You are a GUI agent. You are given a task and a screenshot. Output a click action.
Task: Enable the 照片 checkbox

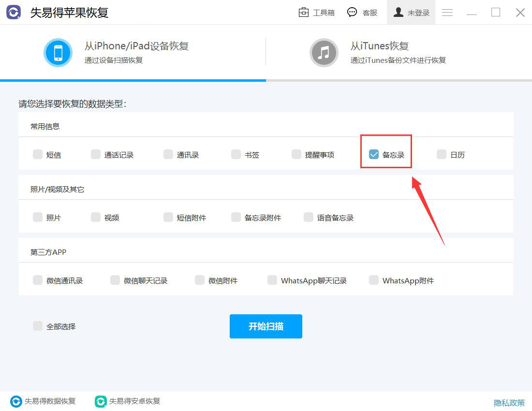coord(38,217)
